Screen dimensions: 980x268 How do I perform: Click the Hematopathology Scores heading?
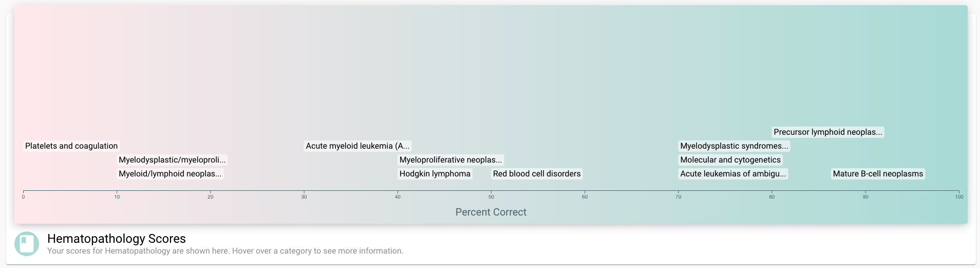click(x=117, y=239)
